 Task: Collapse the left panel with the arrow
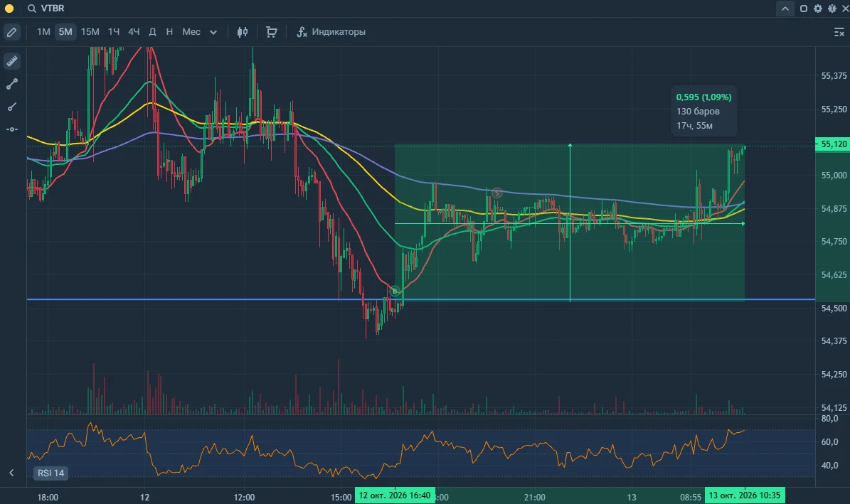pyautogui.click(x=11, y=473)
